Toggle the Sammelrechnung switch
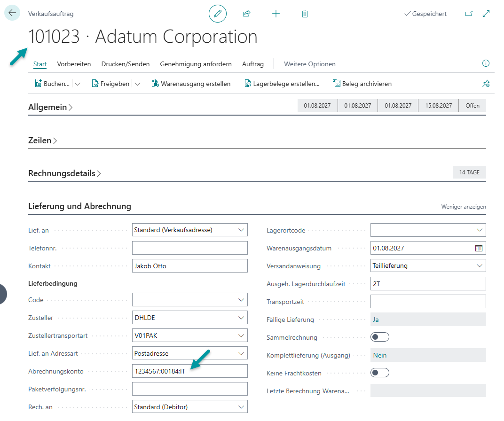The width and height of the screenshot is (504, 421). [379, 337]
